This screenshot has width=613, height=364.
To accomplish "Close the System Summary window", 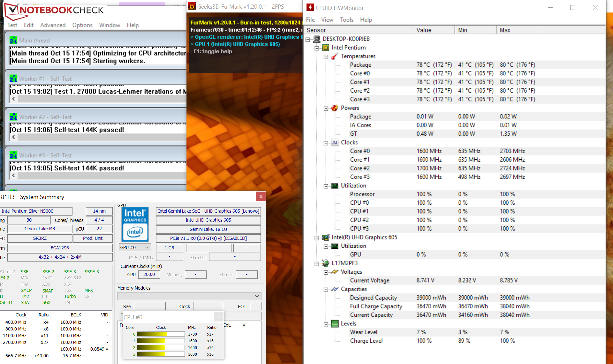I will (x=261, y=196).
